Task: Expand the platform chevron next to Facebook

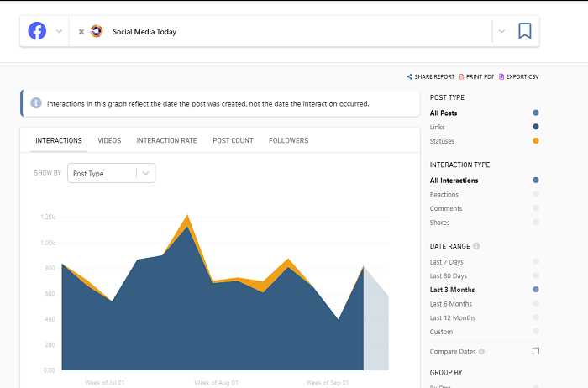Action: pyautogui.click(x=59, y=31)
